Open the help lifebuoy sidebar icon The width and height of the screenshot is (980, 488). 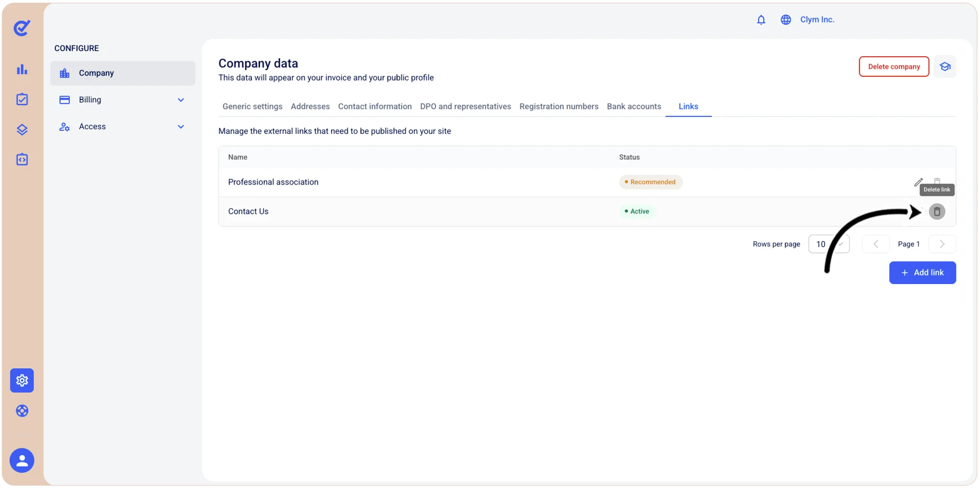pos(22,411)
